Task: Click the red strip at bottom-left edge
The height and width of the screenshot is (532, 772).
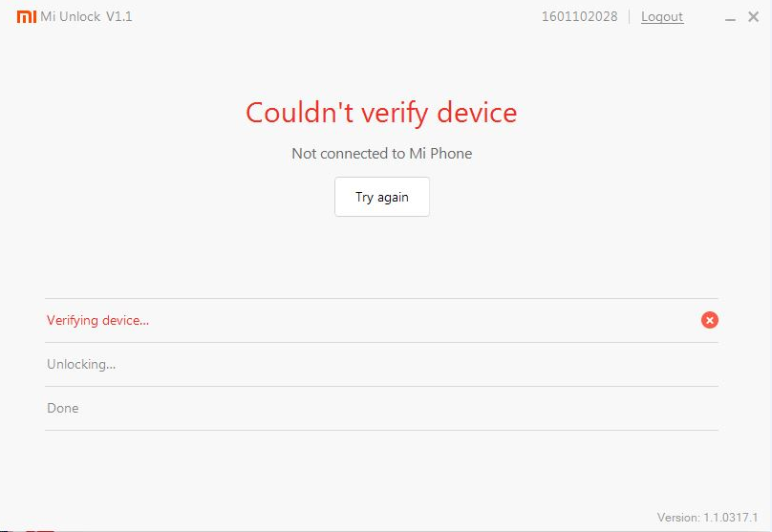Action: [x=39, y=530]
